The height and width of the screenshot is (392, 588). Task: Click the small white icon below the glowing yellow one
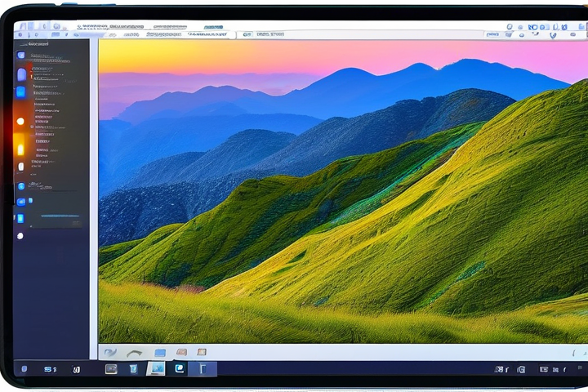pyautogui.click(x=20, y=167)
